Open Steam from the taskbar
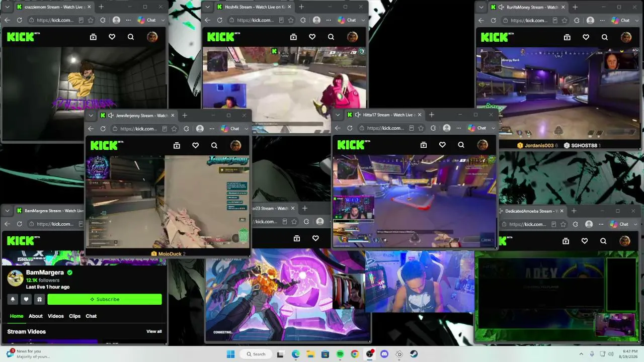The width and height of the screenshot is (644, 362). click(x=414, y=354)
